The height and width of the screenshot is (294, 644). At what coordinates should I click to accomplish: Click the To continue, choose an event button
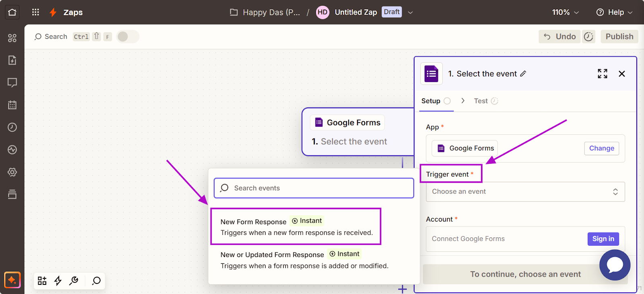(525, 274)
